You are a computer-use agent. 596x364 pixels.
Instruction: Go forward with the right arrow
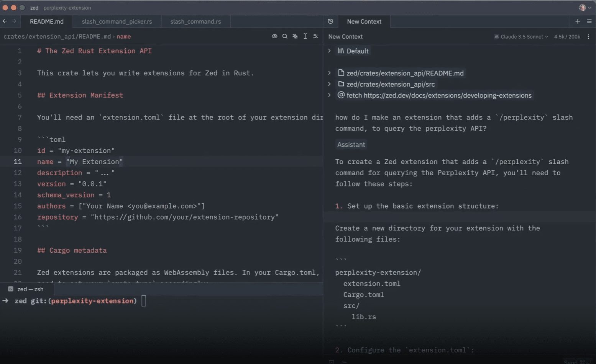tap(14, 21)
